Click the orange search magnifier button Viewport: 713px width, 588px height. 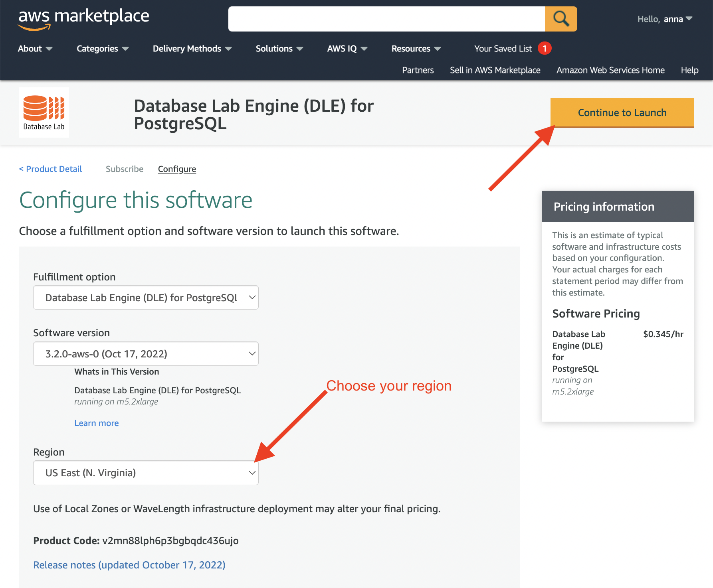pos(561,19)
